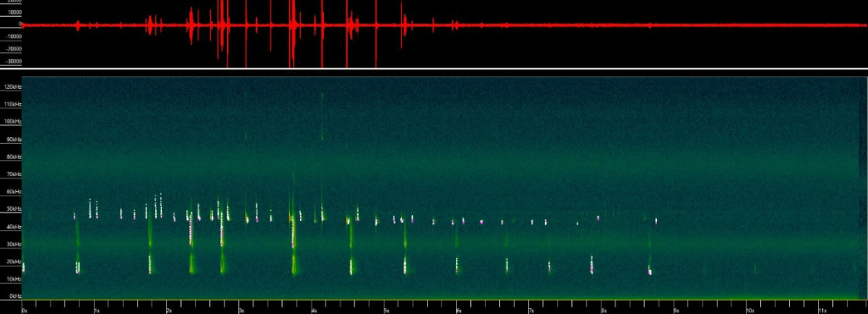Viewport: 868px width, 314px height.
Task: Click the 120kHz frequency axis label
Action: pos(12,87)
